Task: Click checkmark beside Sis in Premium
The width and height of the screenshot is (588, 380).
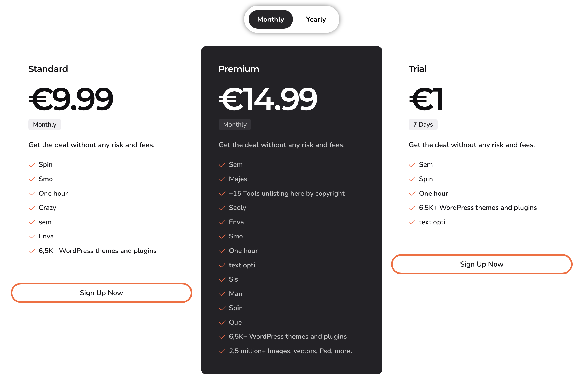Action: (x=222, y=279)
